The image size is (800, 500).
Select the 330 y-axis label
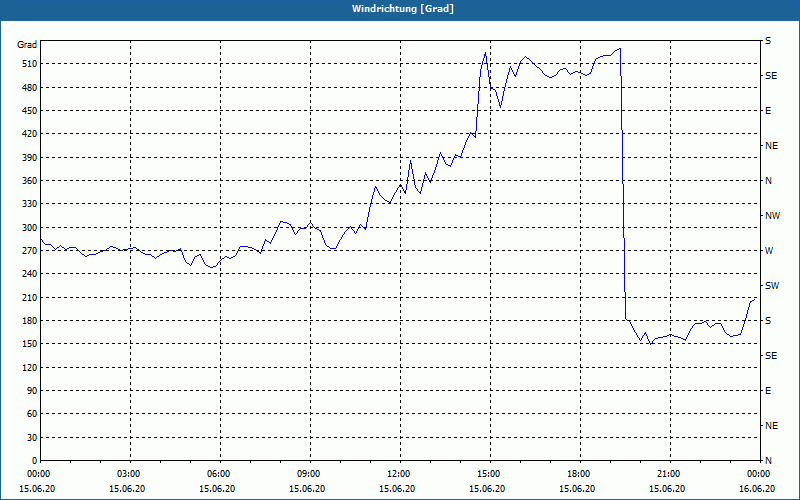pos(30,204)
